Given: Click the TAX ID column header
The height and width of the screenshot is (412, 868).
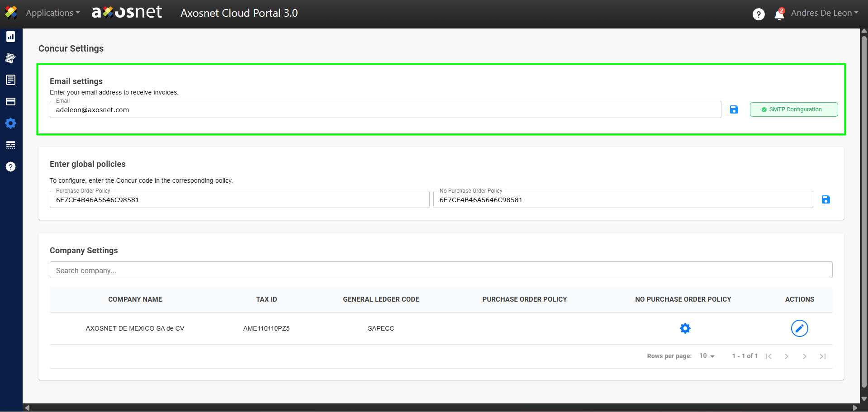Looking at the screenshot, I should [x=266, y=299].
